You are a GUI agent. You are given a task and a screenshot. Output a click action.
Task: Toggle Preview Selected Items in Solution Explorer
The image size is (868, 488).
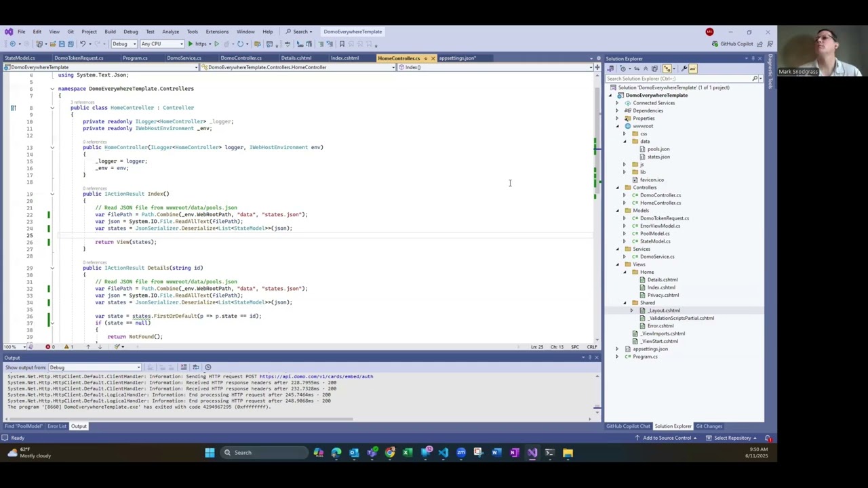coord(692,68)
